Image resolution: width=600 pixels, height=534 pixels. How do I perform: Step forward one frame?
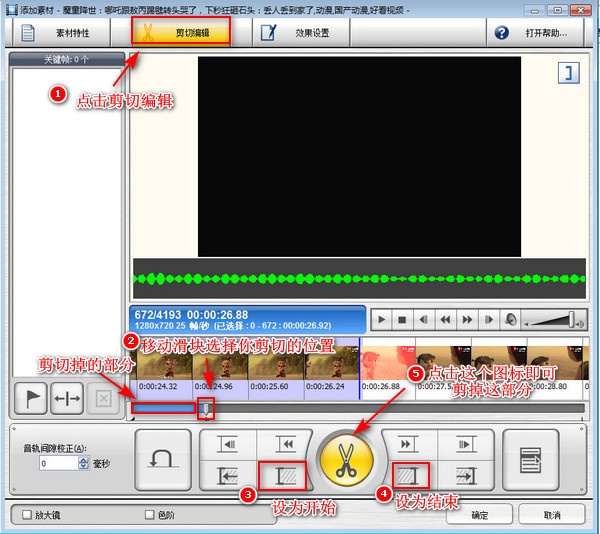coord(489,319)
